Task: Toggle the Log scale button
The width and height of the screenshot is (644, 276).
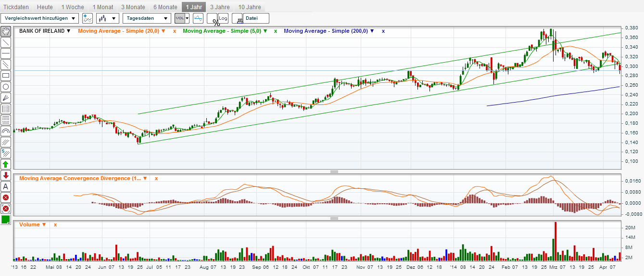Action: point(223,18)
